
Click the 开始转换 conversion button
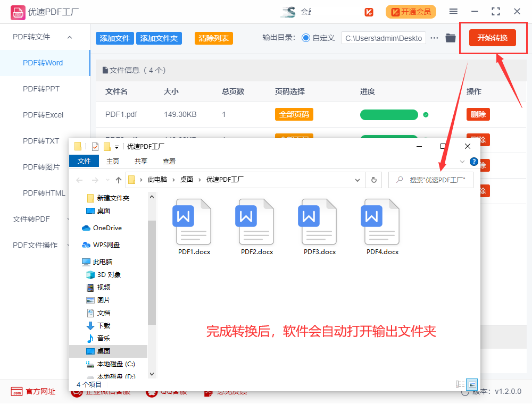(493, 38)
